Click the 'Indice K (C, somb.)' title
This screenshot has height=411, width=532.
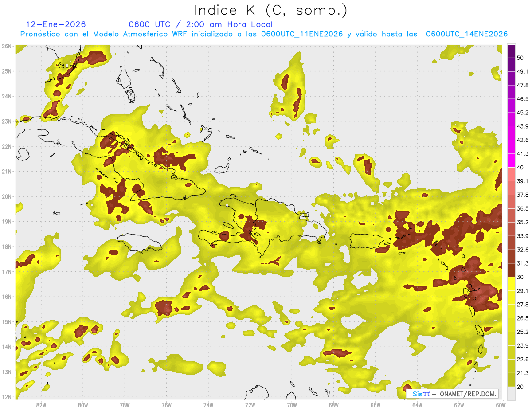pyautogui.click(x=270, y=10)
